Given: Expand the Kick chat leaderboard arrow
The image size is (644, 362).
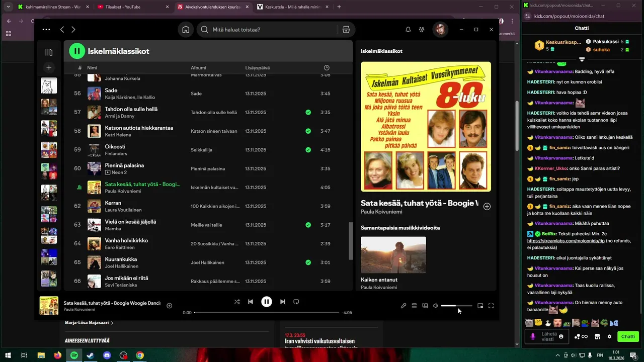Looking at the screenshot, I should [582, 59].
